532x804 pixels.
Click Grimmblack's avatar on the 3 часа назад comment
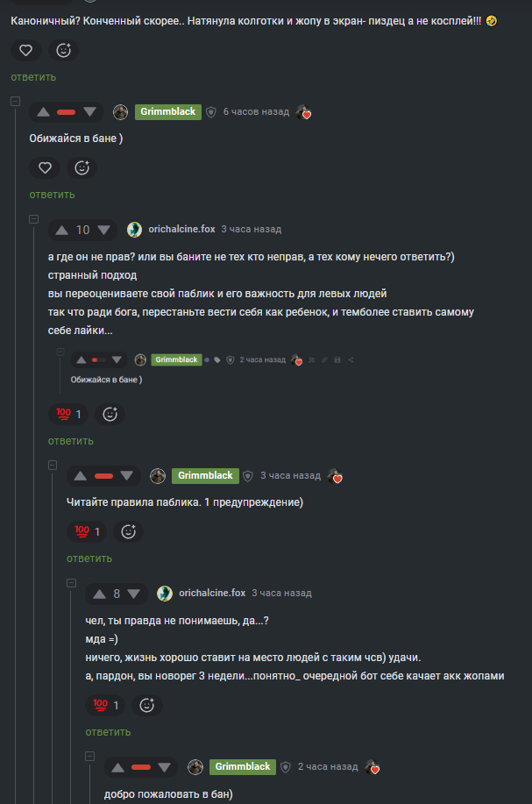(x=158, y=476)
